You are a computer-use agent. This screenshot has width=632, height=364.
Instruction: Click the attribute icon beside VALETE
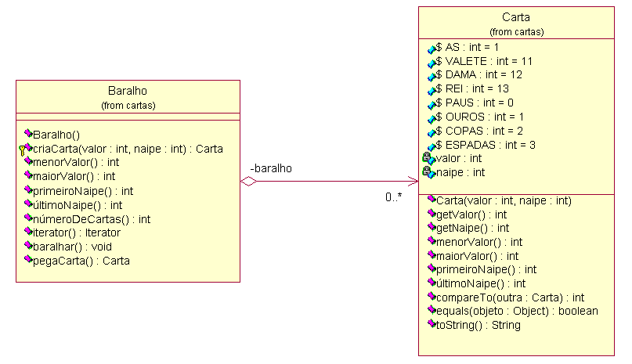432,63
